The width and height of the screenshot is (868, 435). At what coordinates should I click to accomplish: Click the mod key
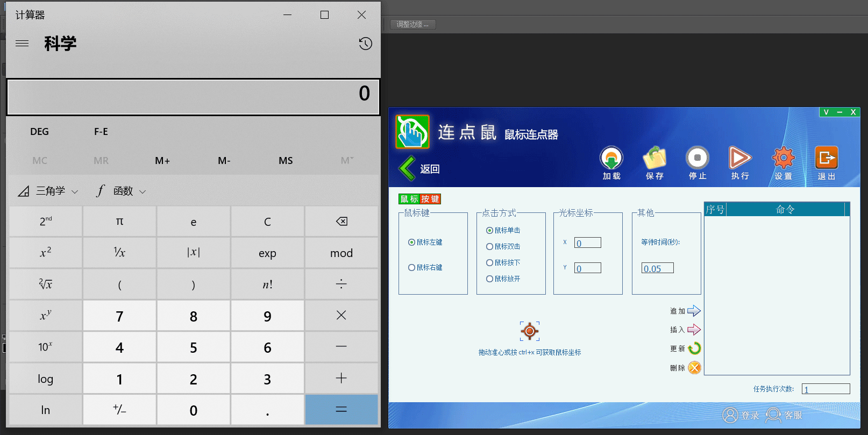pos(341,253)
